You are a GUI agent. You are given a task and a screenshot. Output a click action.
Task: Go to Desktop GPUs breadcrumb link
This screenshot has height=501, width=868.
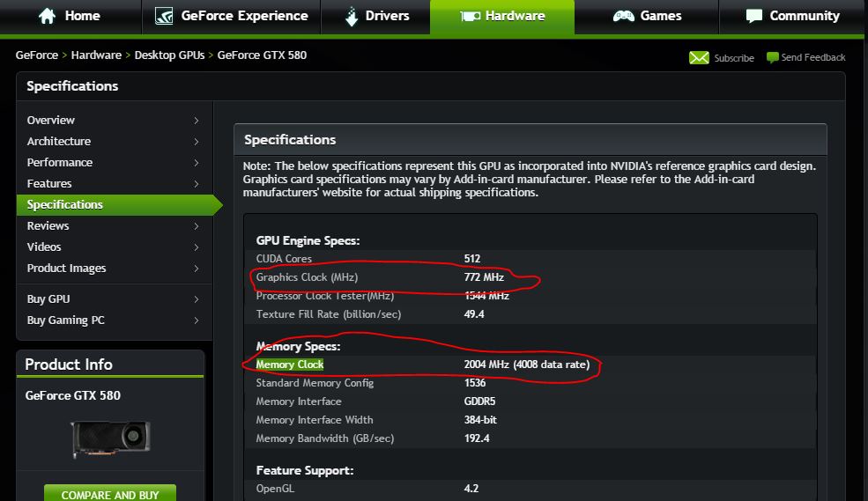click(x=169, y=55)
